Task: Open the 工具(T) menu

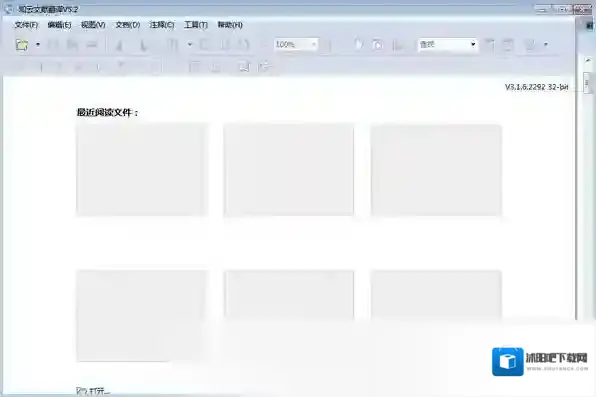Action: [196, 25]
